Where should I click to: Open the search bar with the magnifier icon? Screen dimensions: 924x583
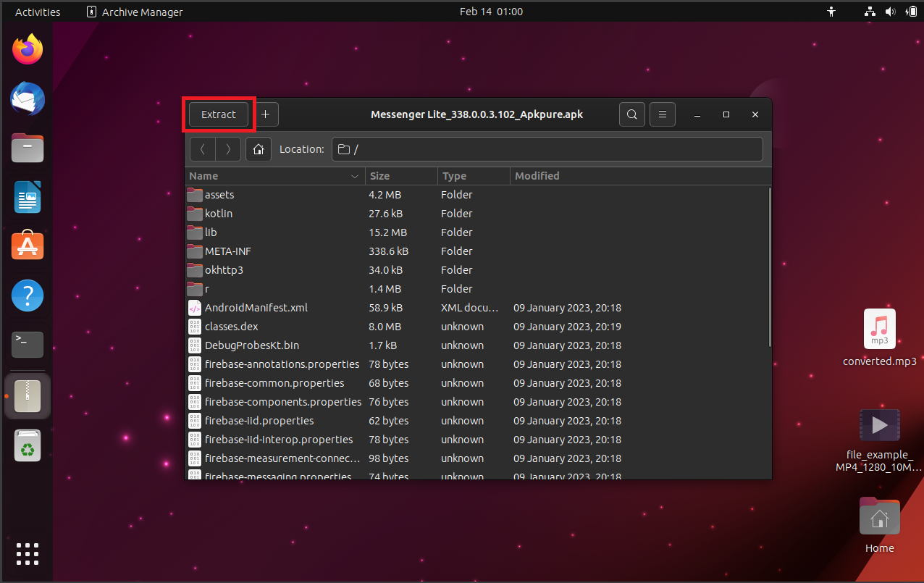(x=631, y=114)
